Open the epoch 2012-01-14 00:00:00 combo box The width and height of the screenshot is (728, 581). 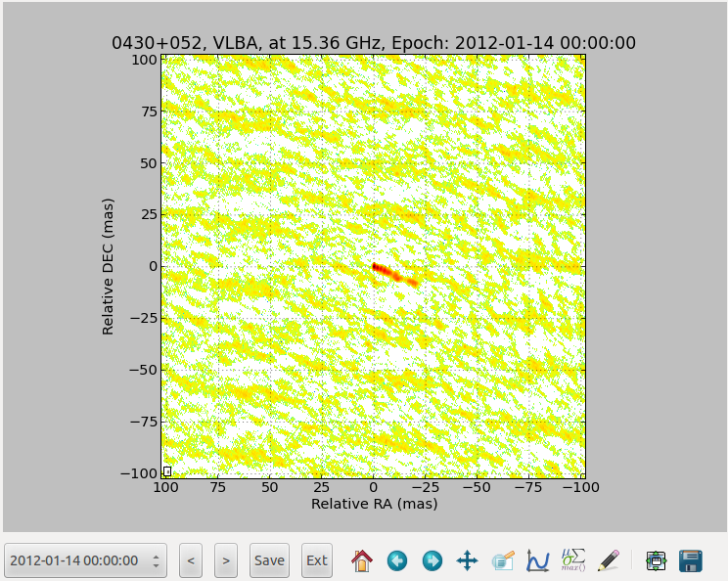click(85, 560)
